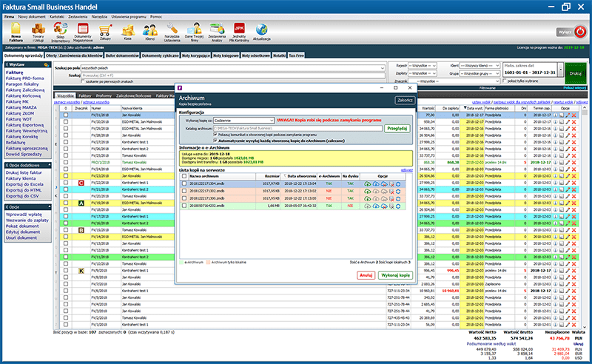Click the Pokaż więcej filter link
This screenshot has width=592, height=364.
click(575, 87)
